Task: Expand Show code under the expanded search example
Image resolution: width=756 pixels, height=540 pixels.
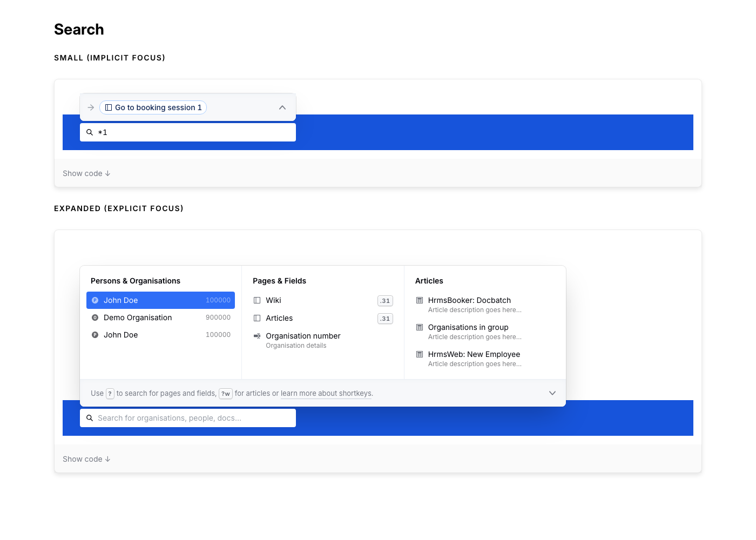Action: click(x=86, y=459)
